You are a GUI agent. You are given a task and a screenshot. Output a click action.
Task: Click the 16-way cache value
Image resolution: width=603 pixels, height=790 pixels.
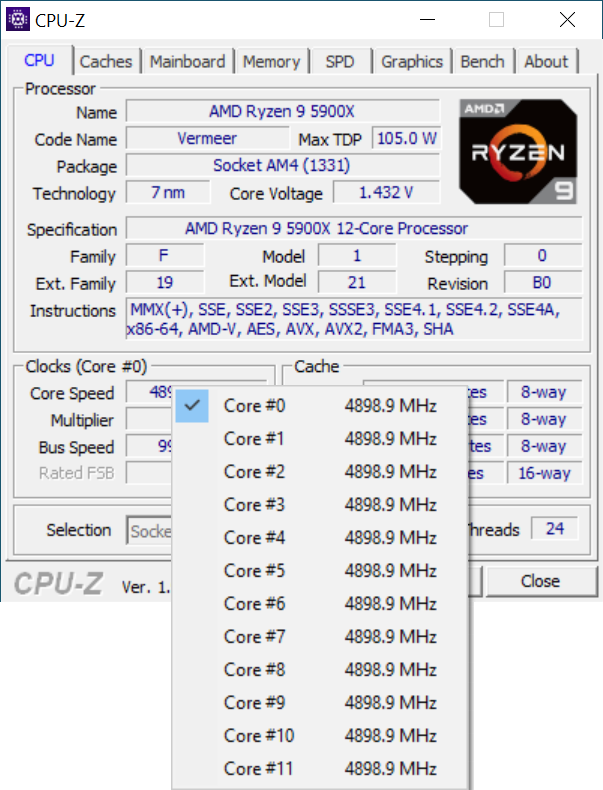tap(545, 473)
